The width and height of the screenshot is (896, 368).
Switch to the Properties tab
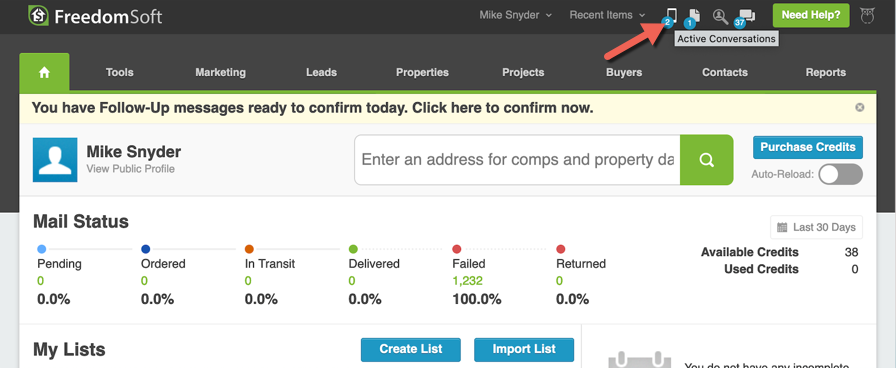[x=422, y=72]
